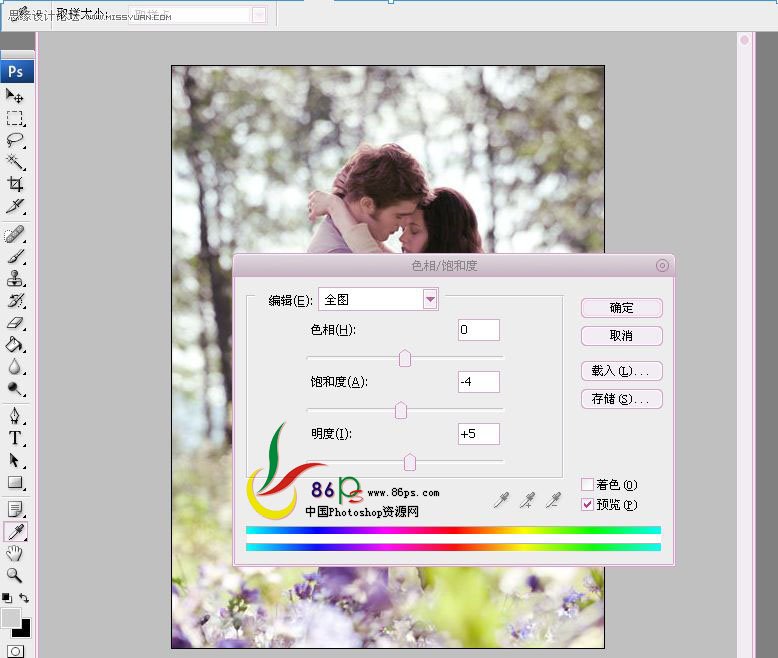The height and width of the screenshot is (658, 778).
Task: Click the Photoshop Ps logo
Action: point(17,71)
